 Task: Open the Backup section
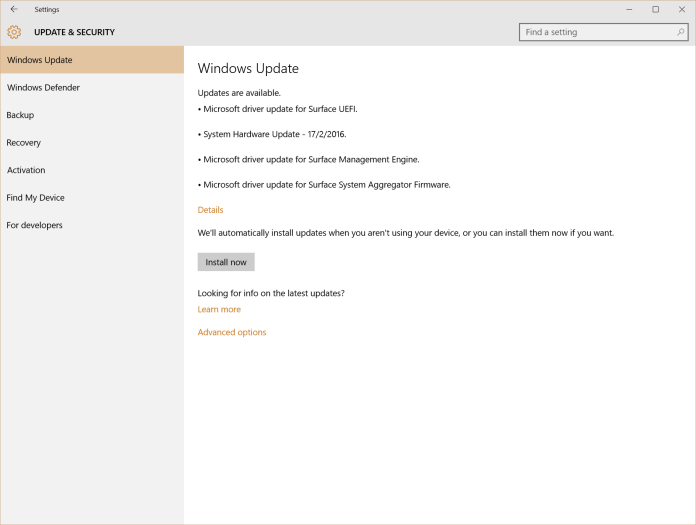(x=92, y=115)
